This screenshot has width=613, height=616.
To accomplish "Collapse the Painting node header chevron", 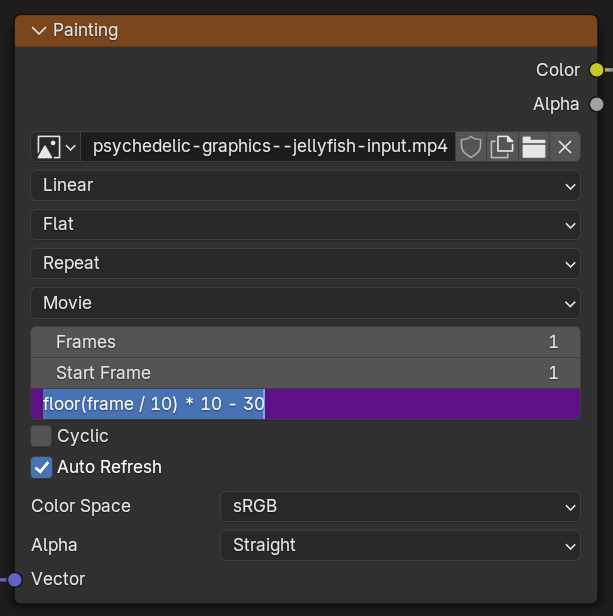I will (39, 30).
